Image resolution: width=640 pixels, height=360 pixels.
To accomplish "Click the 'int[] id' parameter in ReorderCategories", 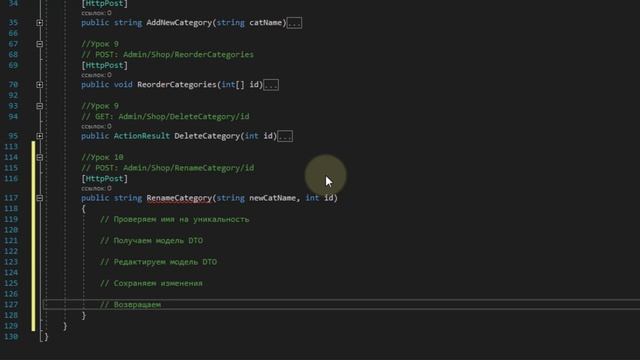I will (x=240, y=85).
